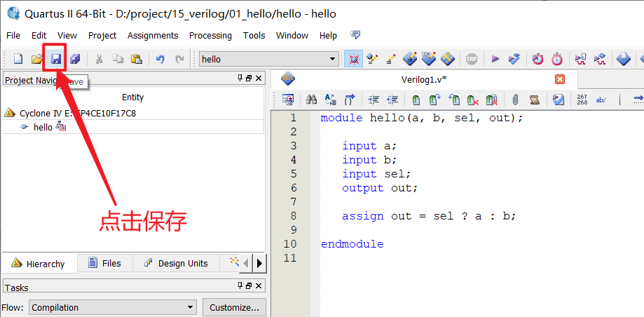Open the File menu
The image size is (644, 317).
point(13,36)
